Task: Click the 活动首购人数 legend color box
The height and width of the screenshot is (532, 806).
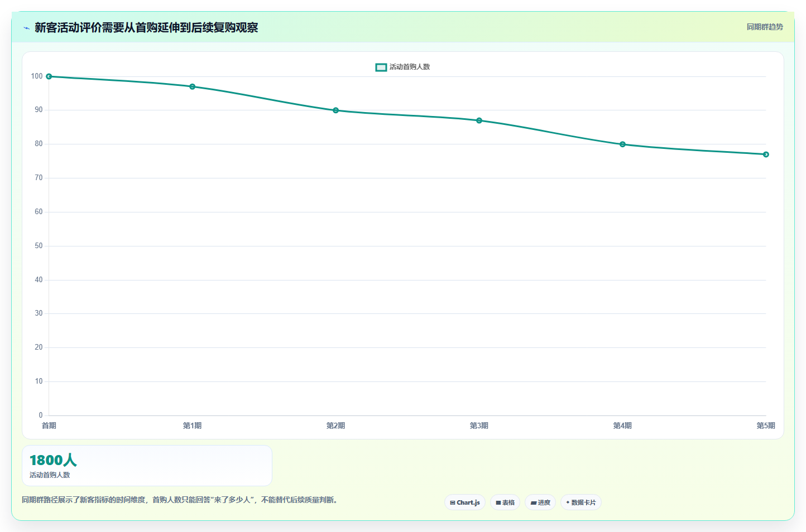Action: point(381,67)
